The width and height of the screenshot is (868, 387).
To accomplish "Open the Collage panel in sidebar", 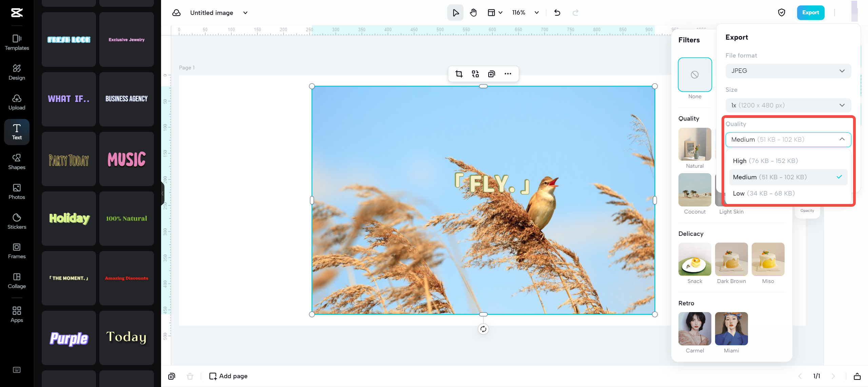I will pos(17,281).
